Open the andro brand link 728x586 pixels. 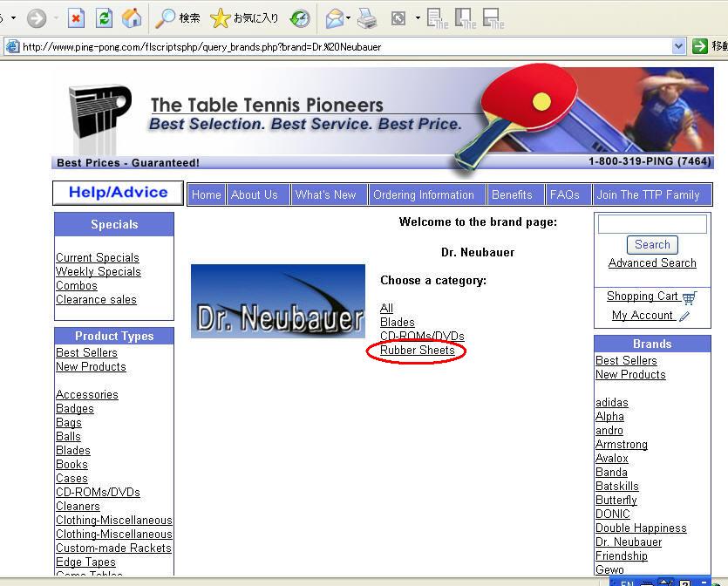pos(609,431)
